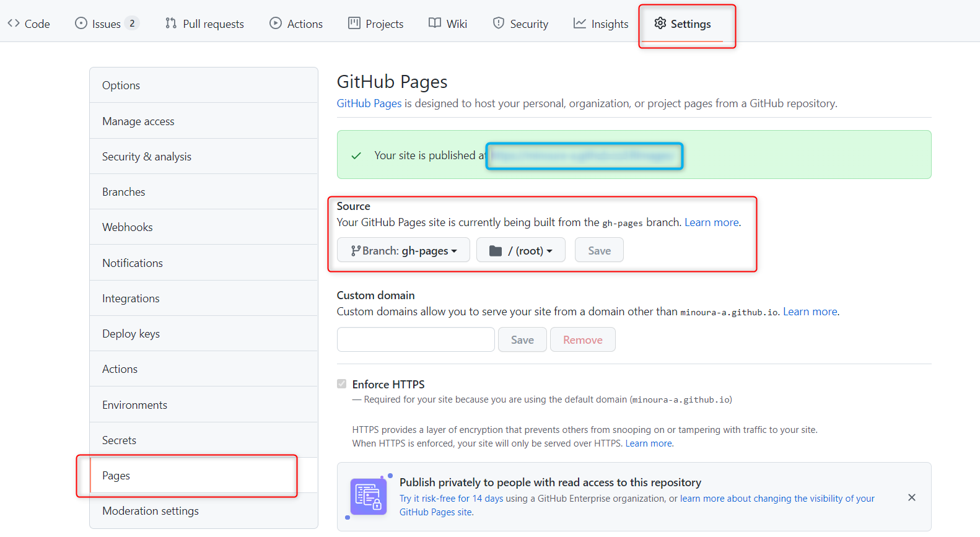Click the Remove custom domain button
This screenshot has width=980, height=537.
point(583,339)
